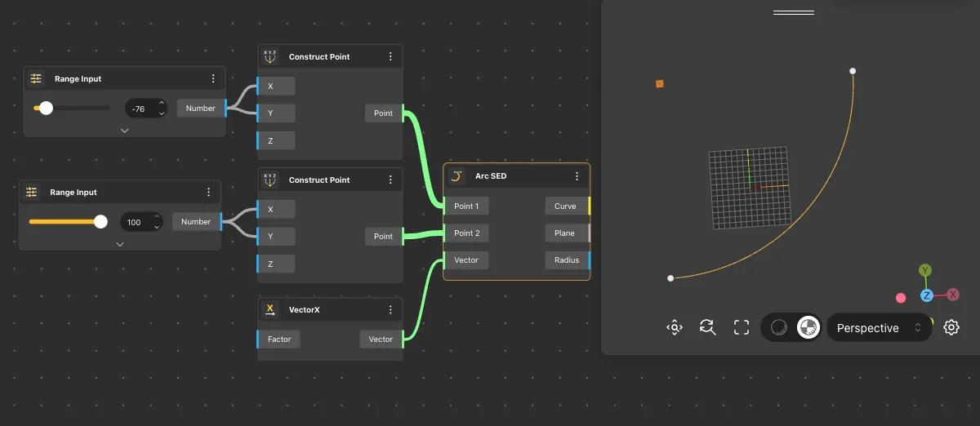Click the Factor input on VectorX
The height and width of the screenshot is (426, 980).
pos(279,339)
